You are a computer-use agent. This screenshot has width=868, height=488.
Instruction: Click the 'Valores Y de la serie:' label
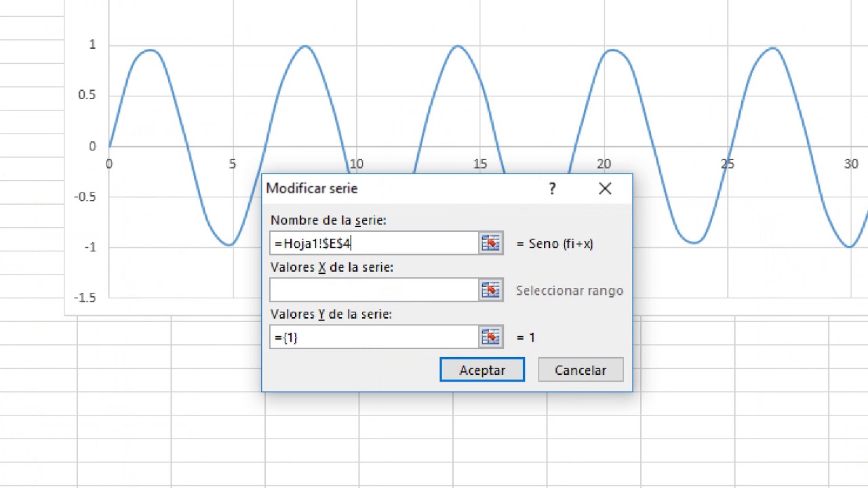tap(332, 314)
